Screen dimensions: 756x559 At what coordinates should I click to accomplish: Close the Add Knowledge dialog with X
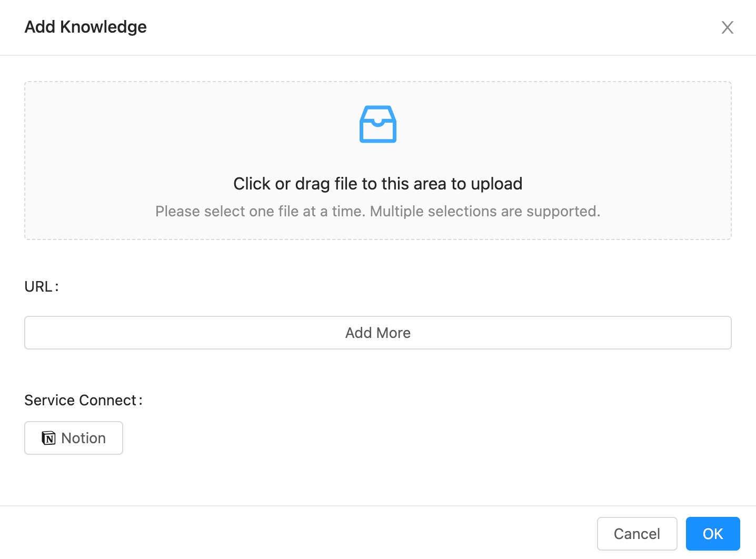727,27
